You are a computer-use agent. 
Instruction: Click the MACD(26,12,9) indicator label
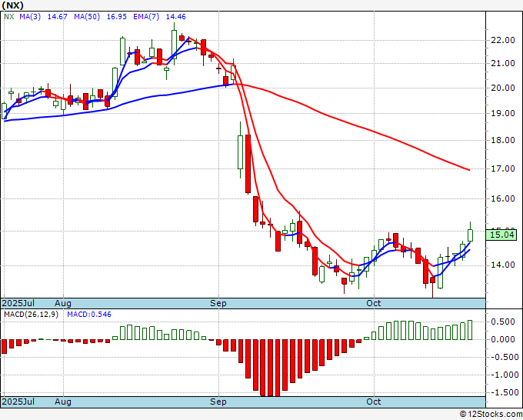[x=31, y=315]
